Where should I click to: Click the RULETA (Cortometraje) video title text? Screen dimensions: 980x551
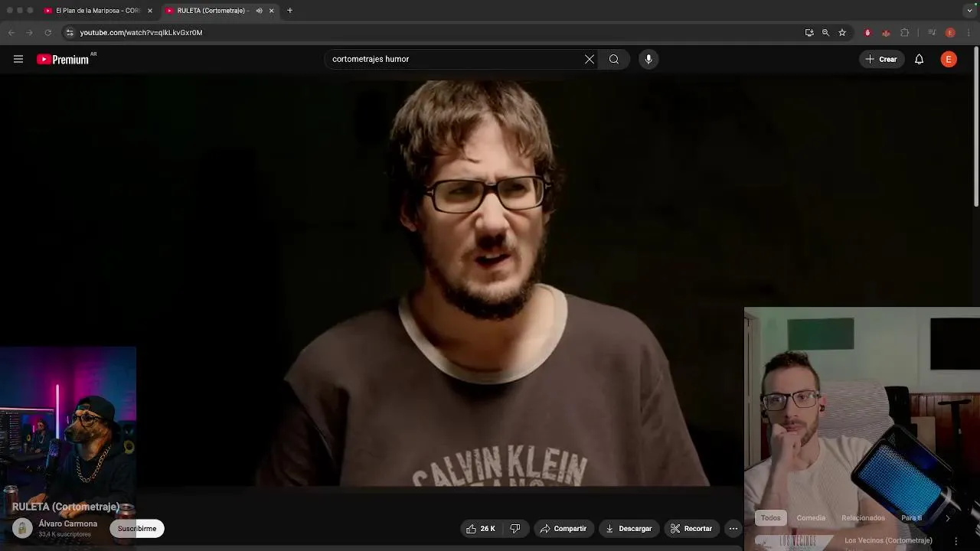click(66, 507)
